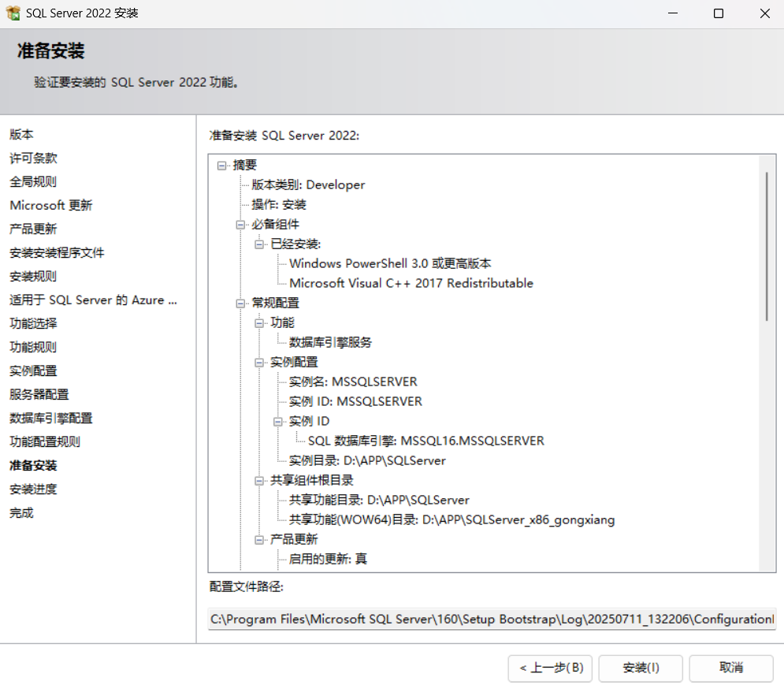Select the 数据库引擎配置 sidebar step
This screenshot has height=685, width=784.
pyautogui.click(x=51, y=418)
